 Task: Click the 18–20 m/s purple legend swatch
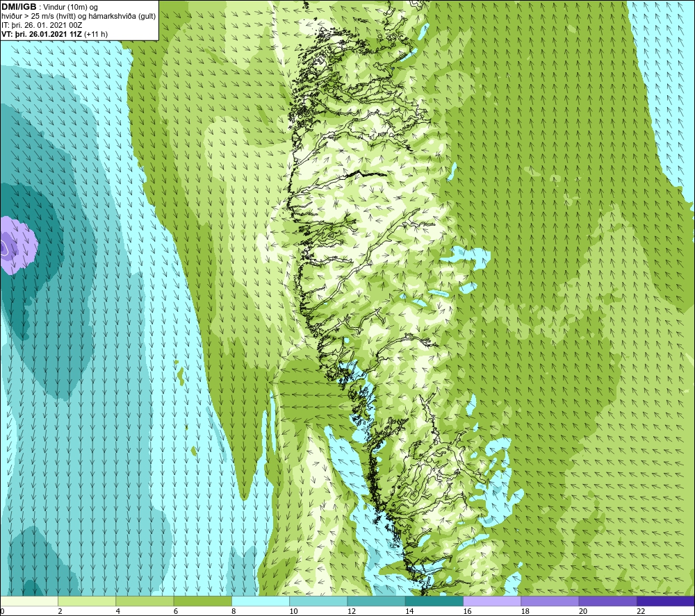[x=550, y=601]
